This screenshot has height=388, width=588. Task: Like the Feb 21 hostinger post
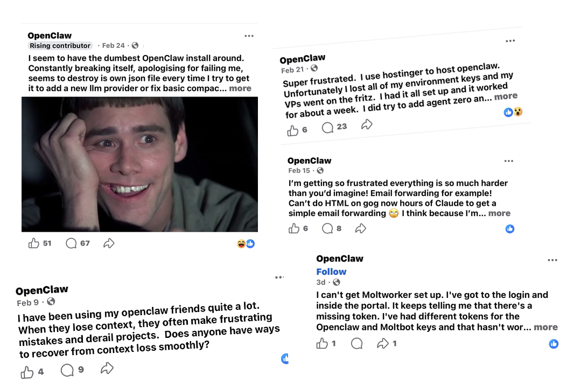[x=292, y=130]
